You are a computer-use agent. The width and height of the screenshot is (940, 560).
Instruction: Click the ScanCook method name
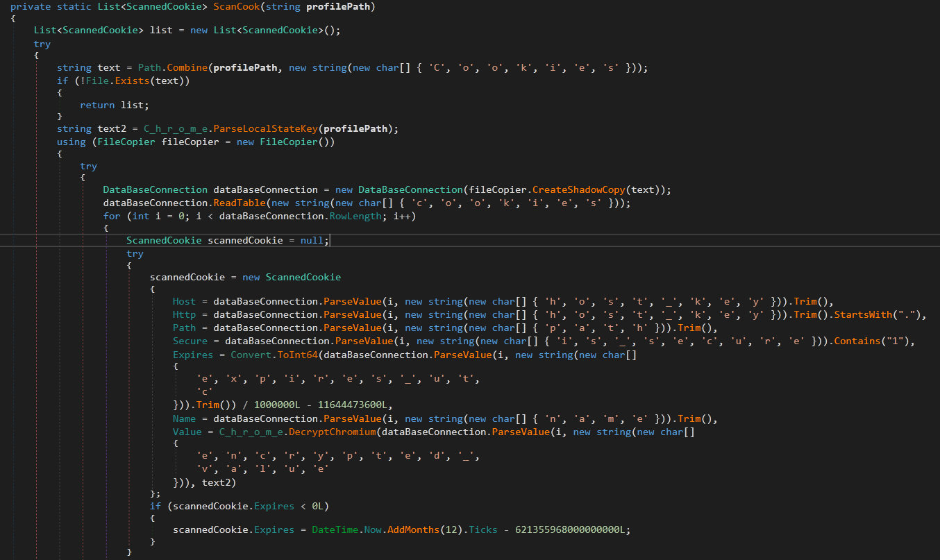coord(236,7)
